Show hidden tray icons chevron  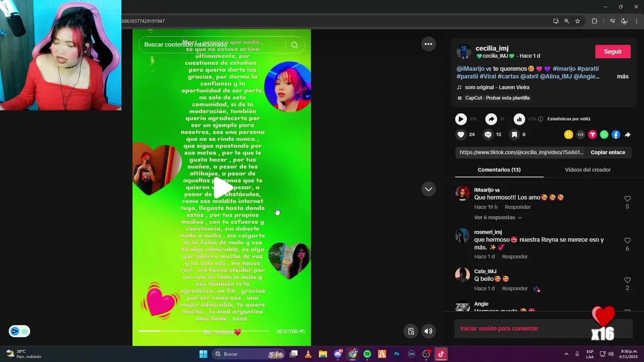[566, 354]
